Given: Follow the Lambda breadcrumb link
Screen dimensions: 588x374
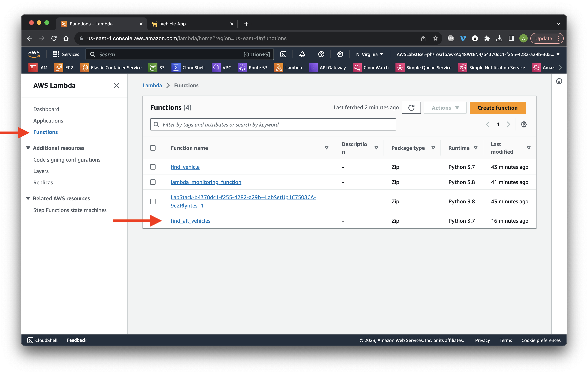Looking at the screenshot, I should click(152, 86).
